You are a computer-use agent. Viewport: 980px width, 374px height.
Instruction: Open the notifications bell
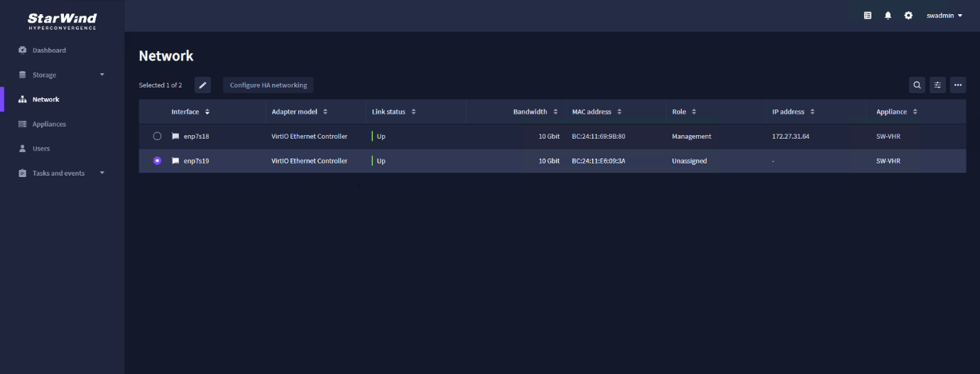tap(888, 16)
